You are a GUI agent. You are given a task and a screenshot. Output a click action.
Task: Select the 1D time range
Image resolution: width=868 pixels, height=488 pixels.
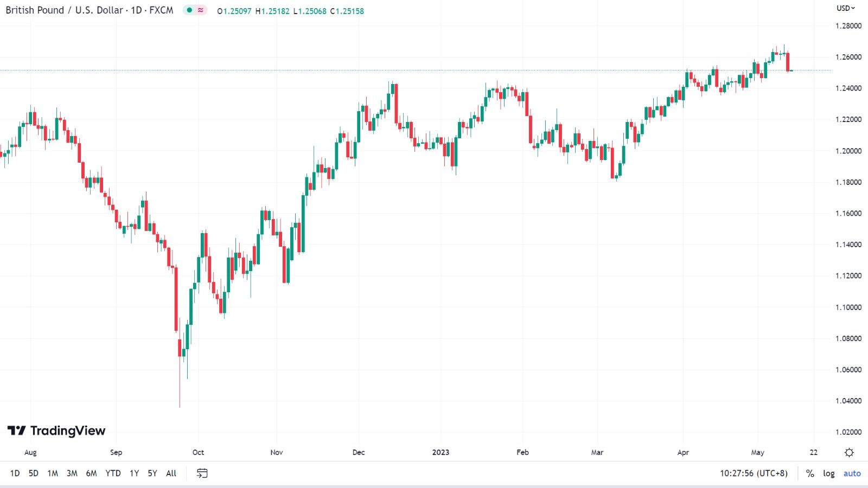(x=15, y=473)
